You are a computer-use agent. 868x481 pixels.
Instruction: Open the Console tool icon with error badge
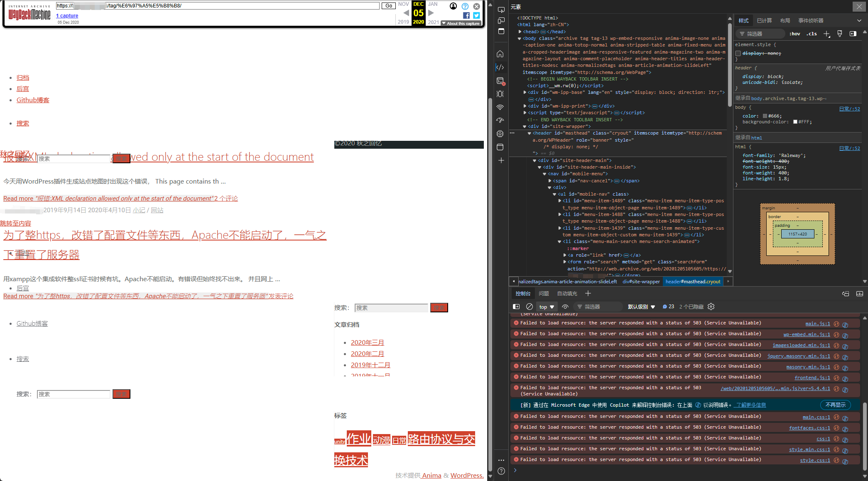500,81
